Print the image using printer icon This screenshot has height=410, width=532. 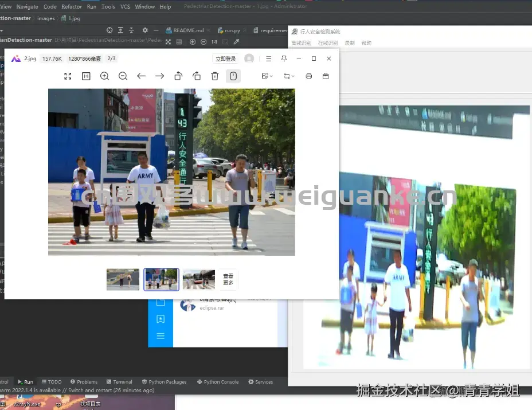coord(309,76)
